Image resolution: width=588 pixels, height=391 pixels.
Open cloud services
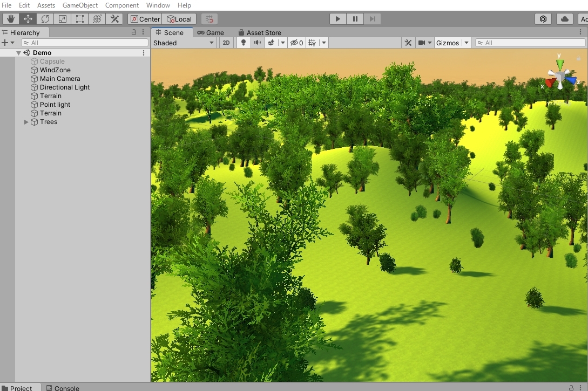pyautogui.click(x=565, y=19)
